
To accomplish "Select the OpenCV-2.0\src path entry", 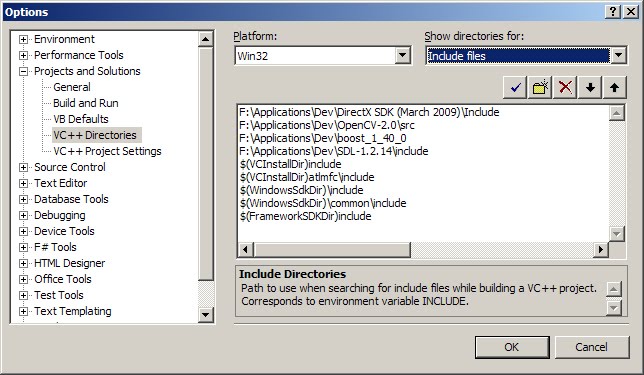I will click(x=327, y=125).
